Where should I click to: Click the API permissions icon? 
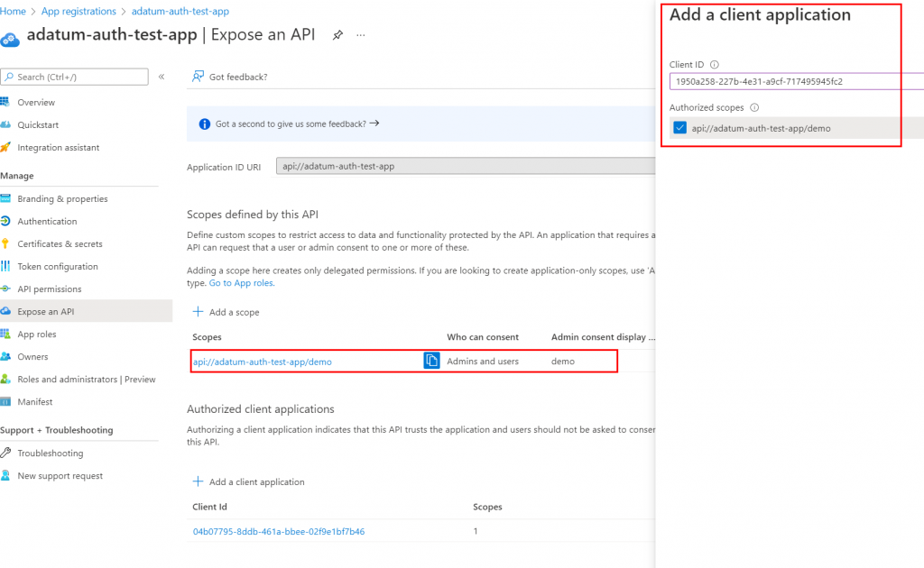point(5,289)
